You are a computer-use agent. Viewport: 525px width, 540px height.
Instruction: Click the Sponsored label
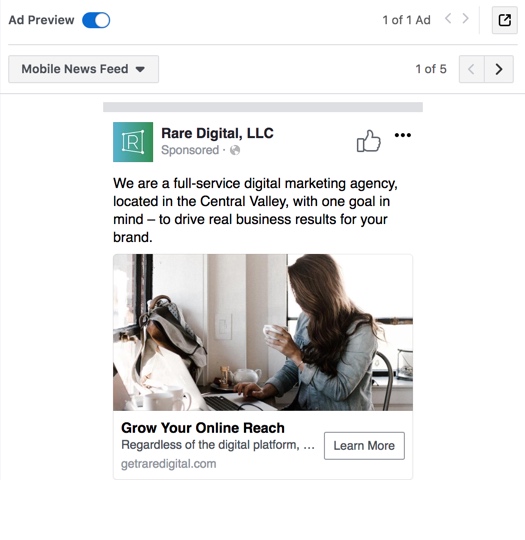coord(190,150)
